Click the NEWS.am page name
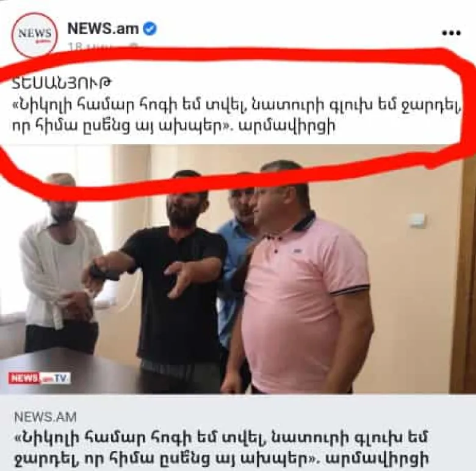Image resolution: width=476 pixels, height=471 pixels. click(103, 29)
